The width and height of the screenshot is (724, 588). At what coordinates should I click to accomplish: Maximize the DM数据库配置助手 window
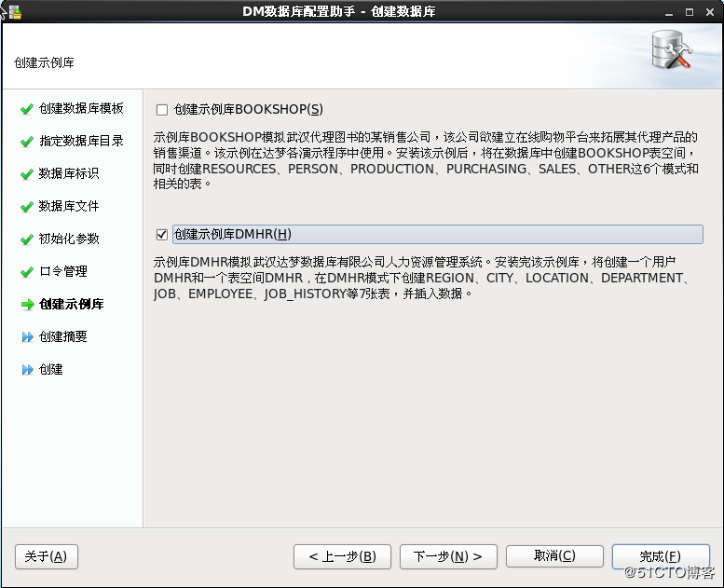(690, 12)
